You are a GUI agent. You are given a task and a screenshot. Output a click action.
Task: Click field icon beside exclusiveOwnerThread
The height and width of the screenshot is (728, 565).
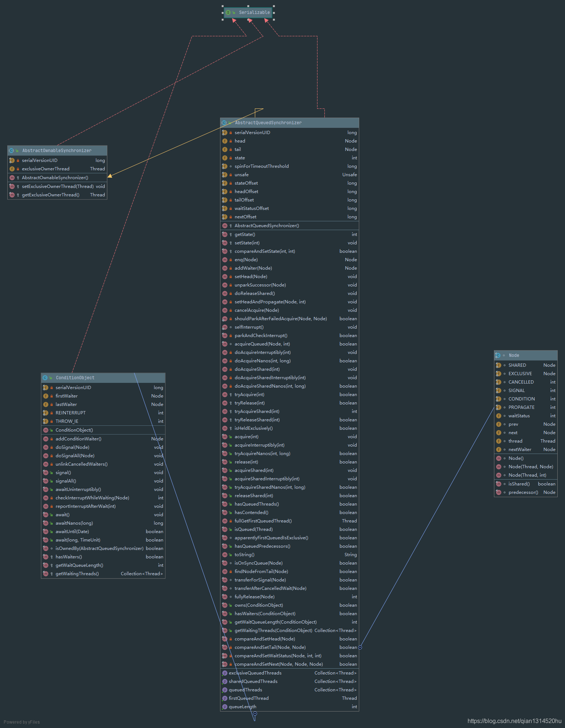click(12, 169)
